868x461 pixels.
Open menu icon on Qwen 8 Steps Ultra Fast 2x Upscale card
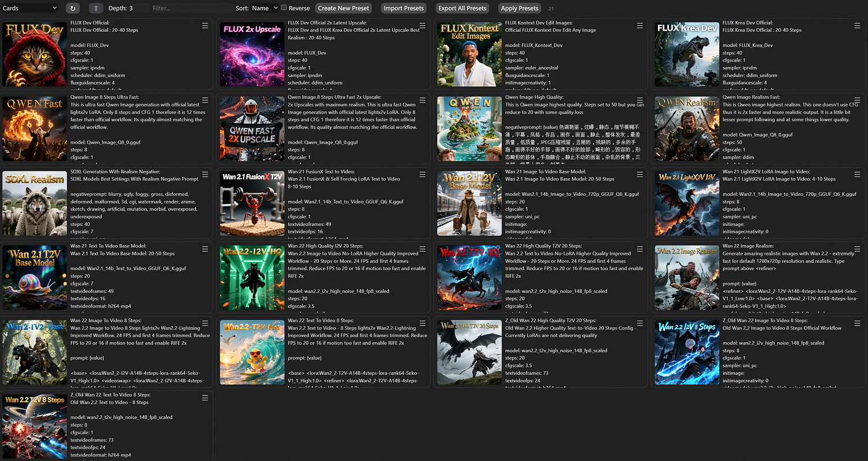click(x=422, y=100)
